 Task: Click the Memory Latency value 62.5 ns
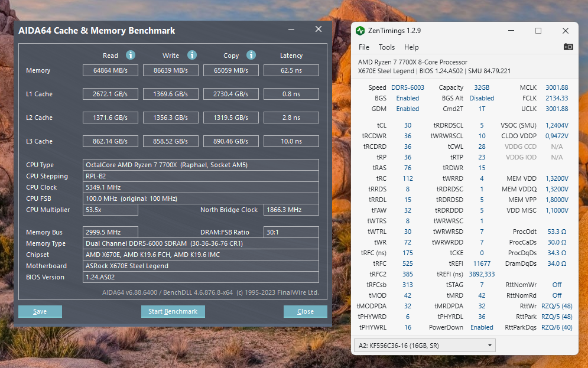coord(291,70)
